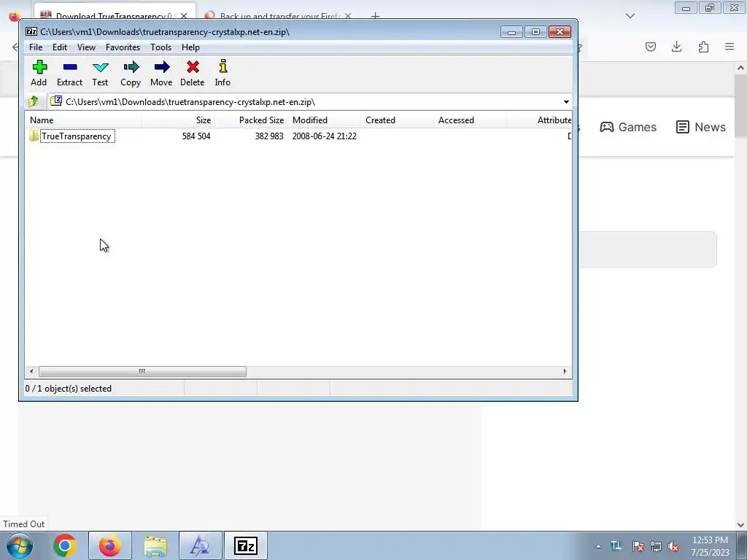Sort by Created column header
This screenshot has height=560, width=747.
(397, 120)
